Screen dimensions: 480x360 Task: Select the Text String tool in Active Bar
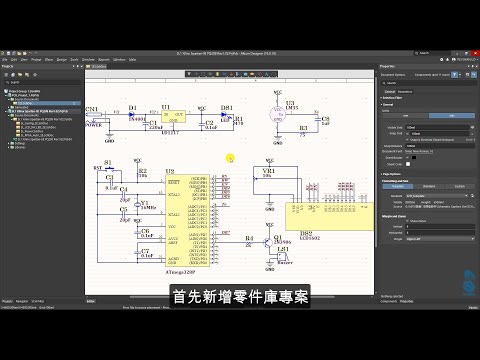point(266,74)
